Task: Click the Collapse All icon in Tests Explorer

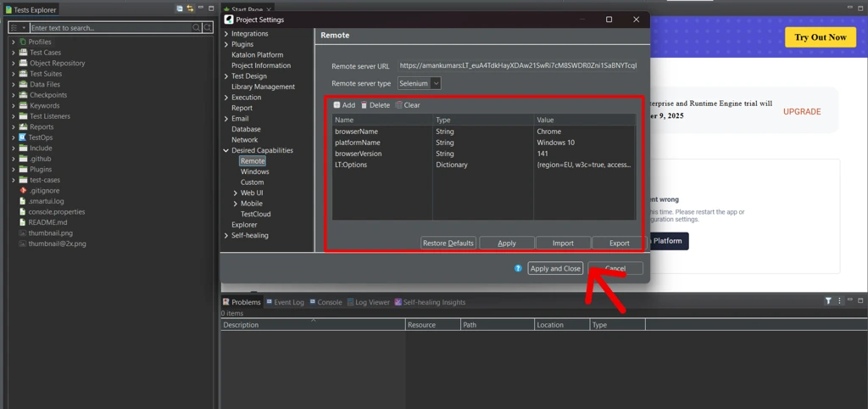Action: 180,8
